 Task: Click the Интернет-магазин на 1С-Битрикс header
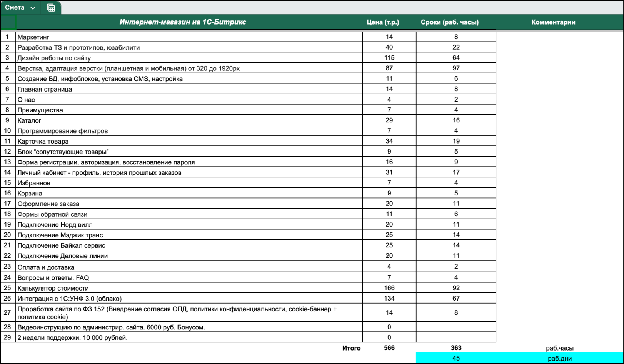pos(182,22)
